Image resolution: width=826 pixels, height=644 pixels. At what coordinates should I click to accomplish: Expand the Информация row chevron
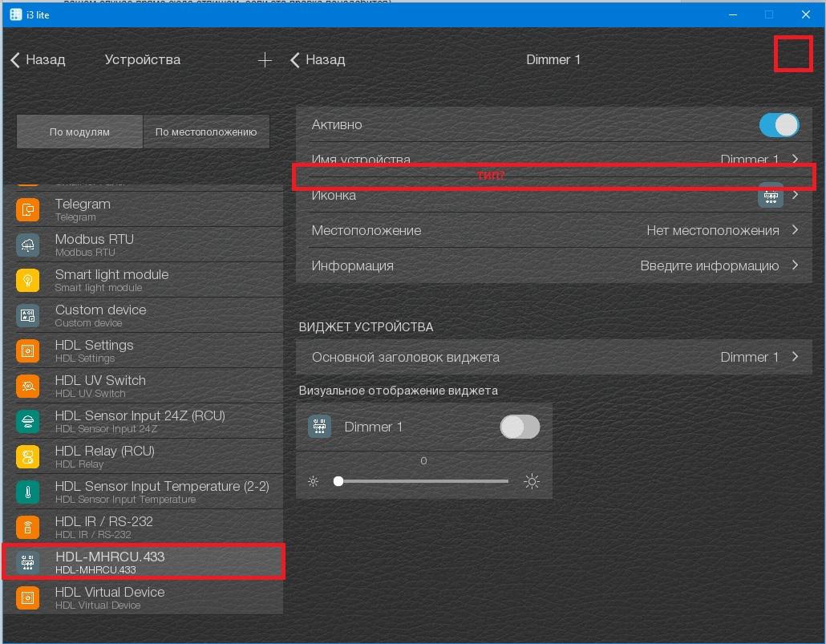click(x=795, y=265)
